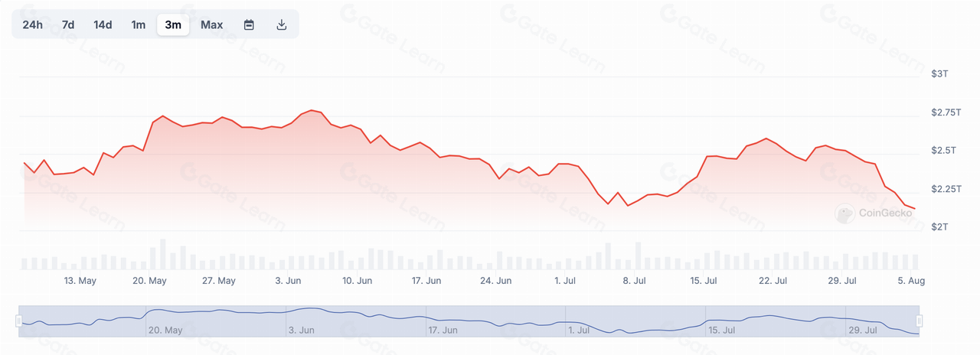Image resolution: width=980 pixels, height=355 pixels.
Task: Click the navigator at 1. Jul
Action: 579,331
